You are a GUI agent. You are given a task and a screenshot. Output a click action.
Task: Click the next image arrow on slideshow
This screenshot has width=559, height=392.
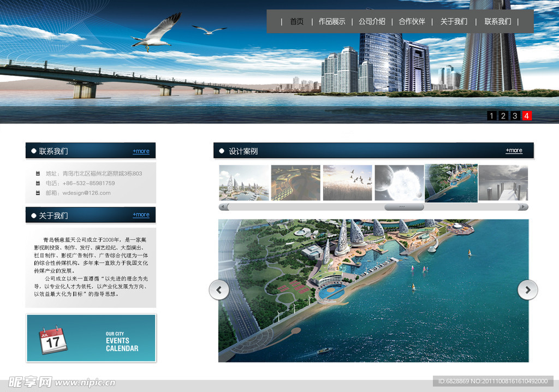(527, 290)
